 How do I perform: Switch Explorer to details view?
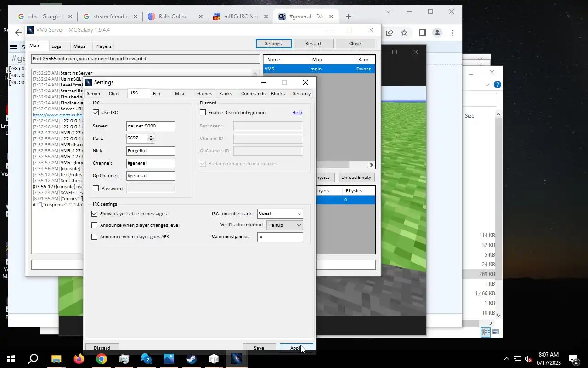point(486,332)
